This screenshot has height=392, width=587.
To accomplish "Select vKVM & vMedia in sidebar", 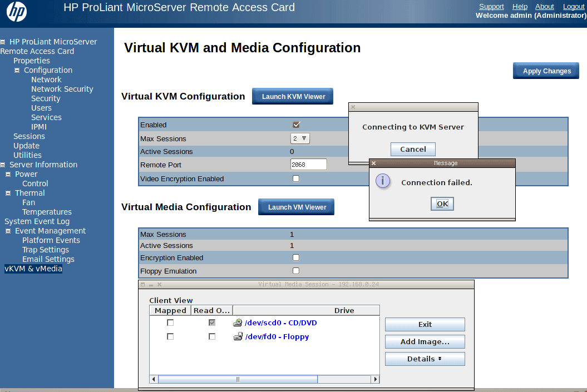I will (33, 269).
